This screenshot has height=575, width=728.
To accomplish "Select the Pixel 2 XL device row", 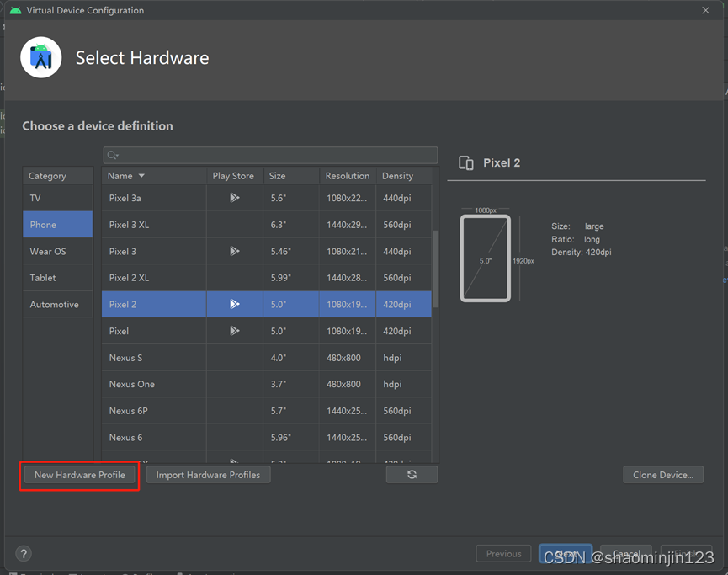I will [267, 278].
